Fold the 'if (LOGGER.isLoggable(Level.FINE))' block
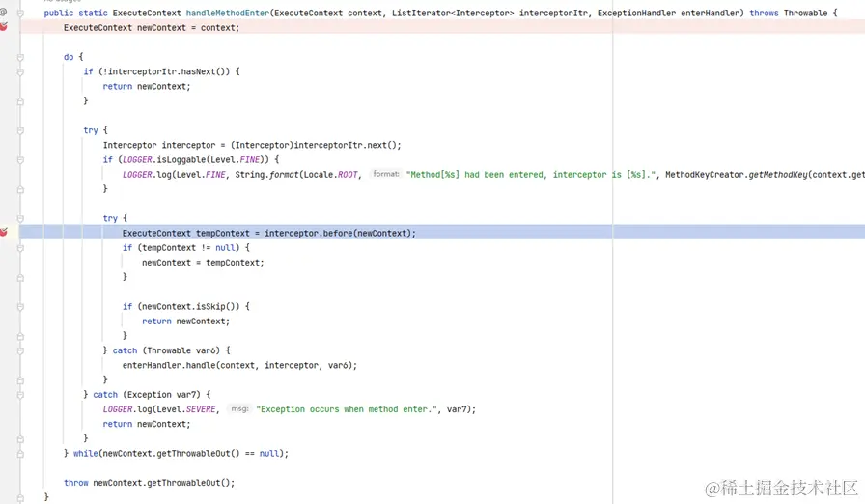Screen dimensions: 865x504 pyautogui.click(x=20, y=160)
